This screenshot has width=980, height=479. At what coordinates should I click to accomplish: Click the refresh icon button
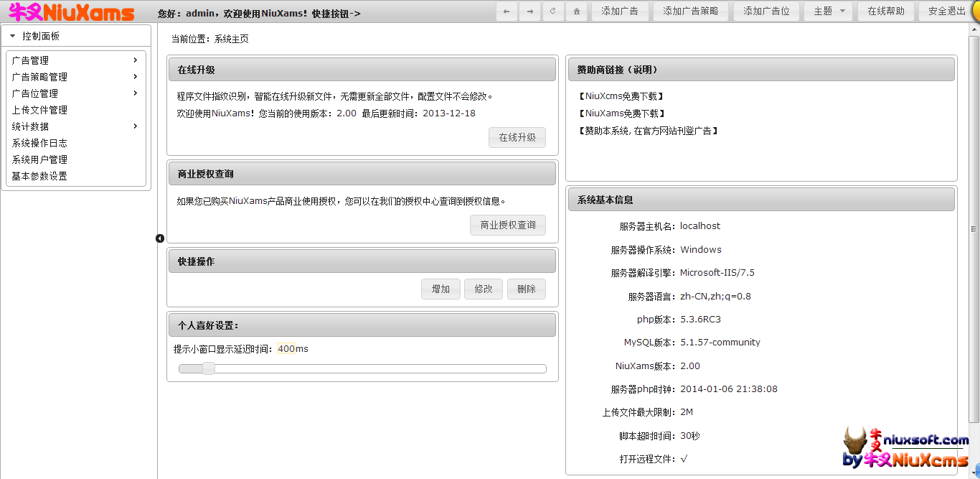552,11
